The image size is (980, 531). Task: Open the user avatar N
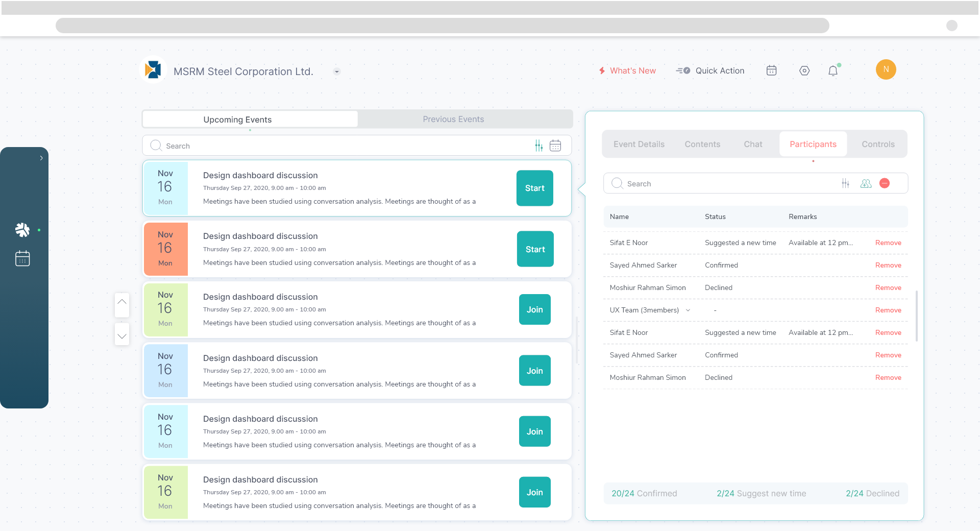pos(886,69)
